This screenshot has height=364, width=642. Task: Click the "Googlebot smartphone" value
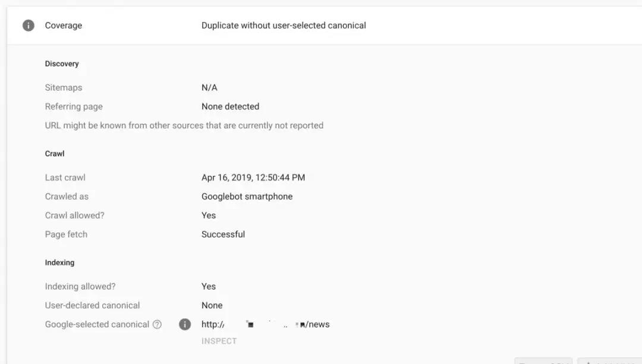[x=247, y=197]
